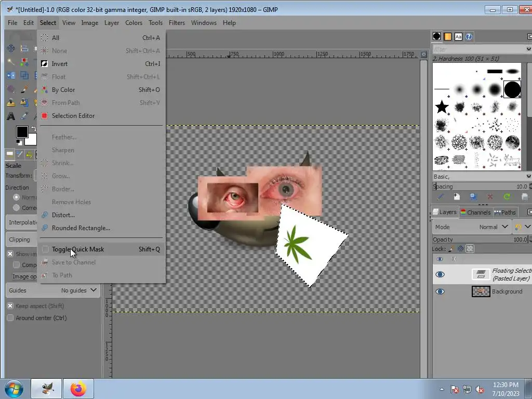Screen dimensions: 532x399
Task: Duplicate the selected brush icon
Action: 473,197
